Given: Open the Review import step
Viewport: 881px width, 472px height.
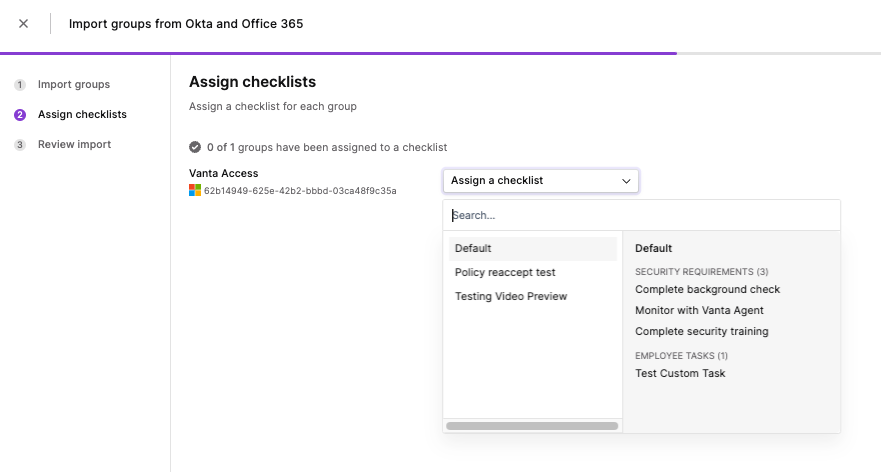Looking at the screenshot, I should (74, 144).
